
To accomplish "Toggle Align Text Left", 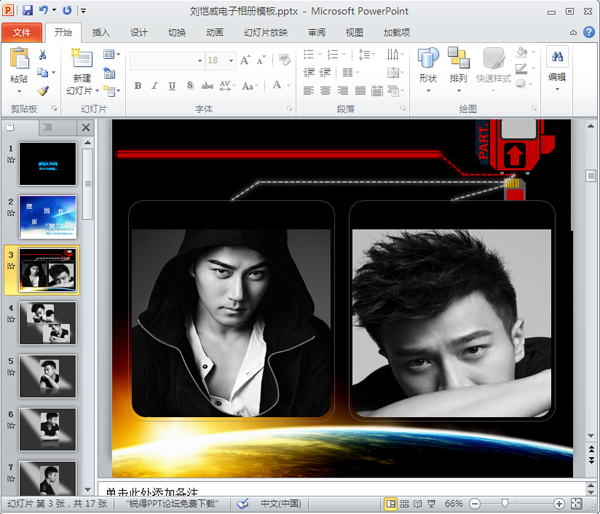I will [x=308, y=91].
